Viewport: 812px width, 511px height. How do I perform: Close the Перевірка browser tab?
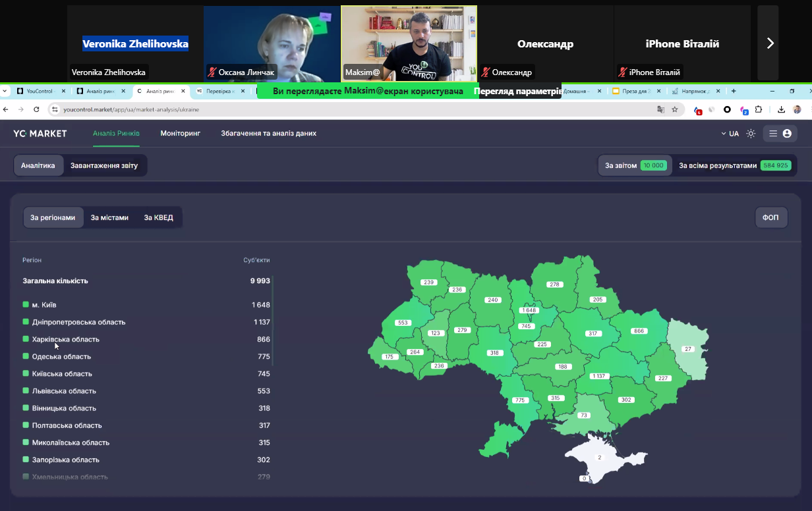coord(243,91)
